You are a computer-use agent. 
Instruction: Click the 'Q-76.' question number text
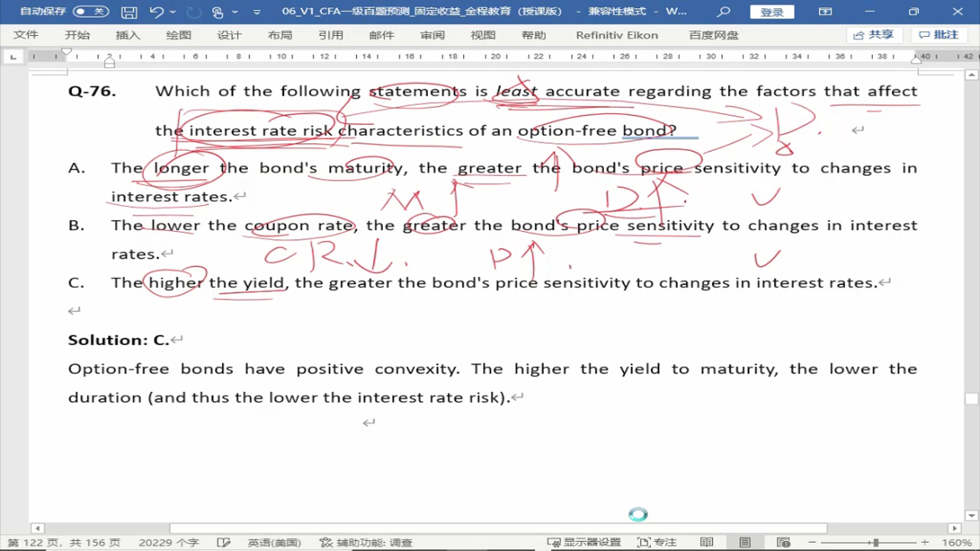pyautogui.click(x=92, y=91)
